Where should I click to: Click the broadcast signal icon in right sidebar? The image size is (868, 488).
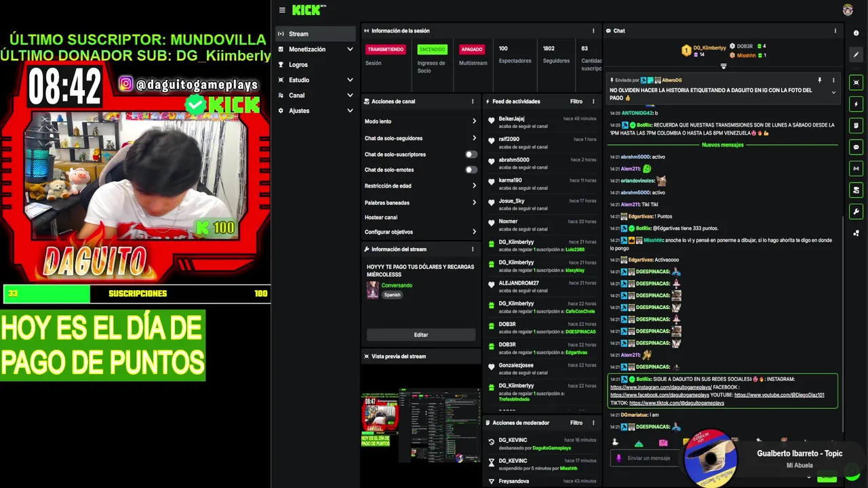856,169
